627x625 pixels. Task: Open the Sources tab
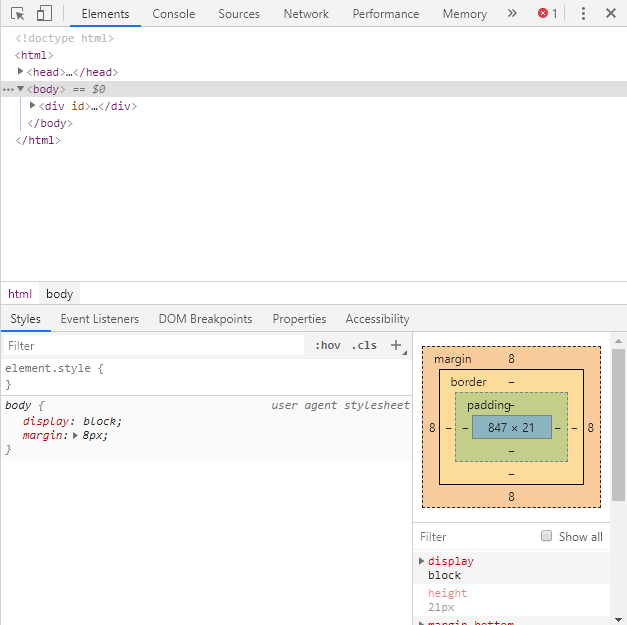(x=239, y=14)
